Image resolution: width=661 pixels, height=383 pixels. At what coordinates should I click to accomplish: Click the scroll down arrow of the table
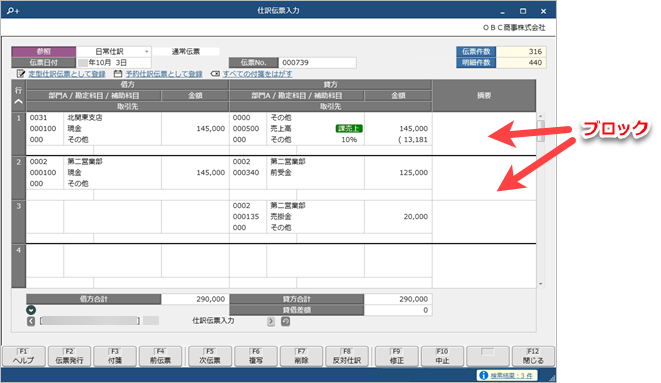540,284
